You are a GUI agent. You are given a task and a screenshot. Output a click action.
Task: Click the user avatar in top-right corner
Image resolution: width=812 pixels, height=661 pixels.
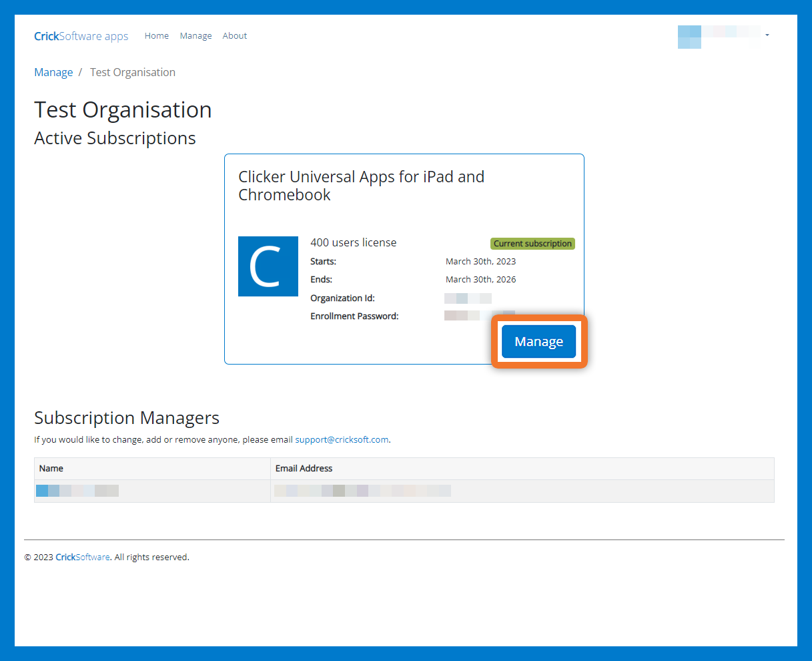tap(689, 37)
